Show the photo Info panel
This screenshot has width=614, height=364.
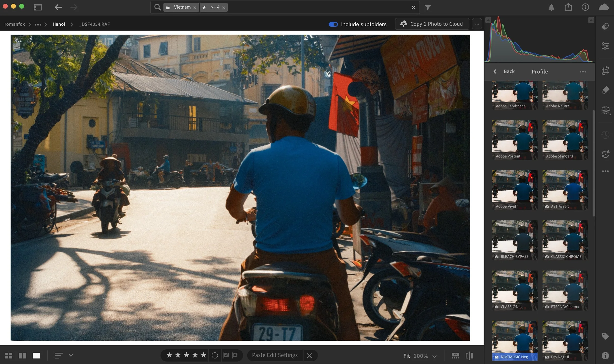tap(605, 355)
